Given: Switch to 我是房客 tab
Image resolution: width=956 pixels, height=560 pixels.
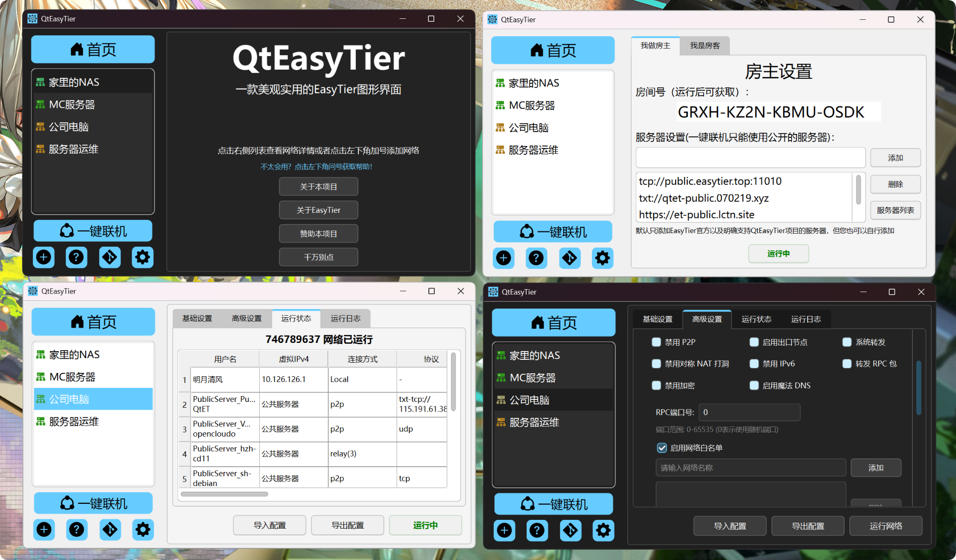Looking at the screenshot, I should [x=705, y=45].
